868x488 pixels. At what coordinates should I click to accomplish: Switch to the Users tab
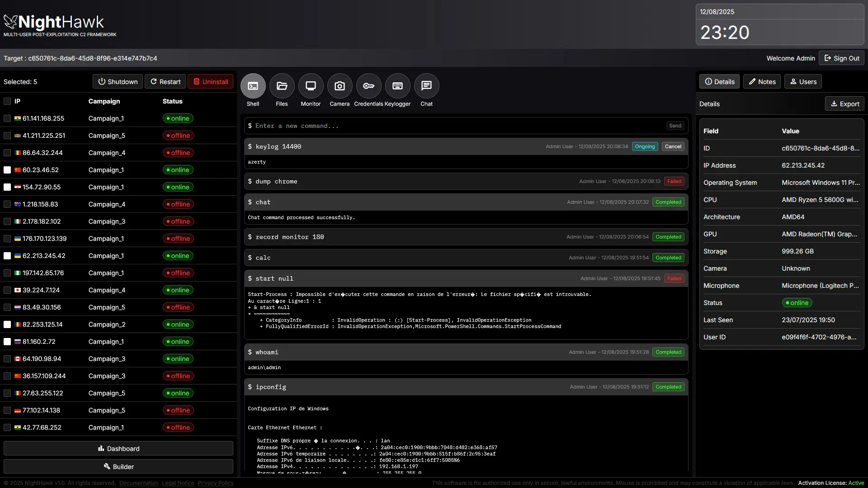tap(803, 82)
